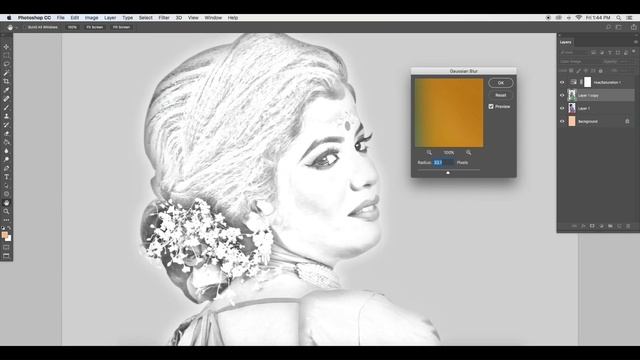The width and height of the screenshot is (640, 360).
Task: Select the Move tool
Action: [x=6, y=47]
